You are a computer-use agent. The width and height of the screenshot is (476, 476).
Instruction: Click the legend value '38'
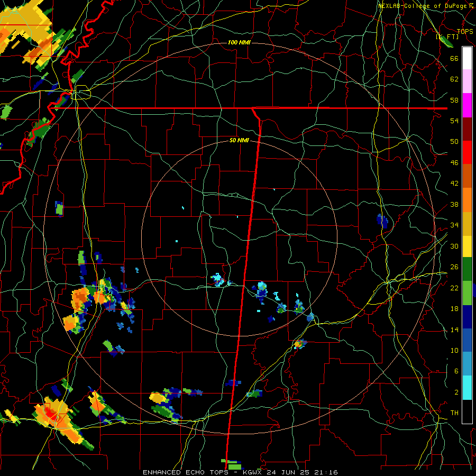(x=454, y=204)
